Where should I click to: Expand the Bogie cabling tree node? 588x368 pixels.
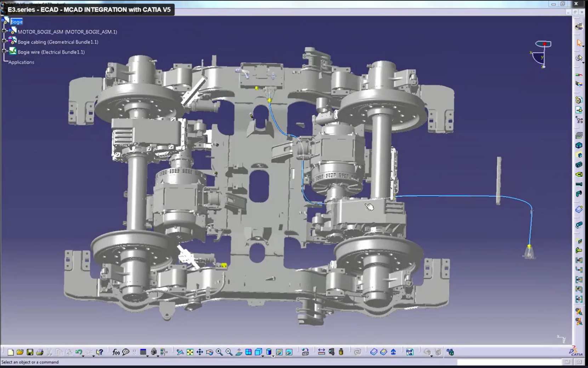(x=4, y=41)
